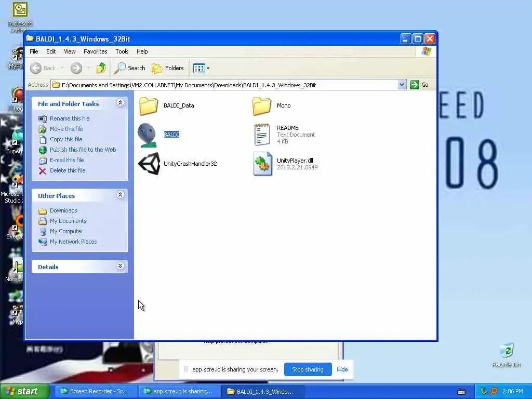
Task: Go up one folder level
Action: [x=101, y=68]
